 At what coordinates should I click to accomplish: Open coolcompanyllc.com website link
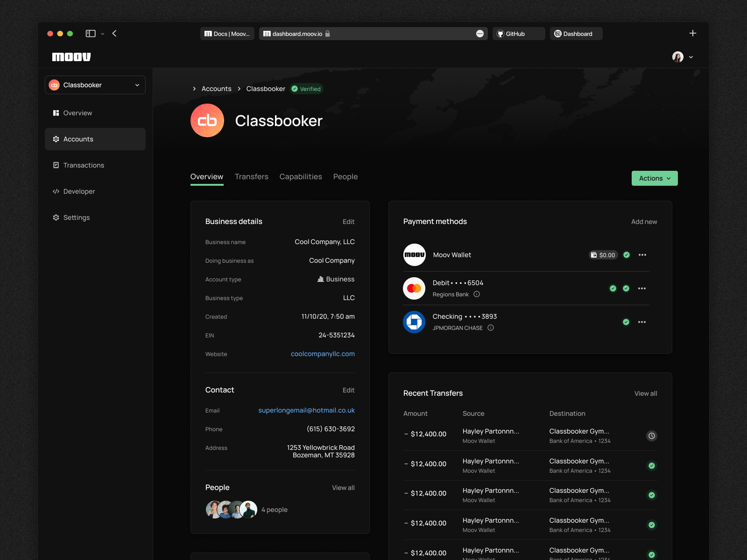click(323, 354)
